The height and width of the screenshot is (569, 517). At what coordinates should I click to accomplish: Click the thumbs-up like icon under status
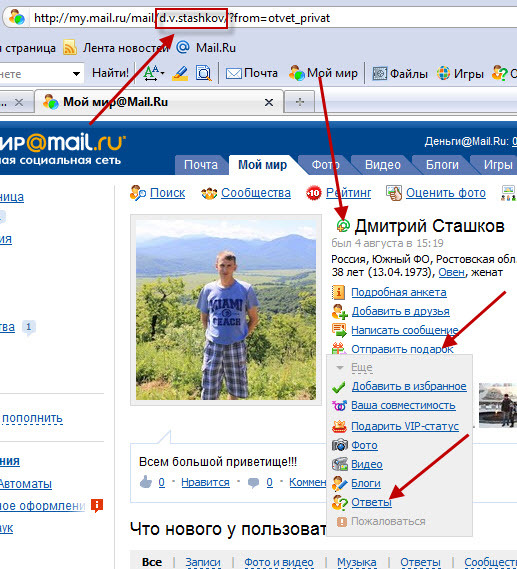coord(146,482)
